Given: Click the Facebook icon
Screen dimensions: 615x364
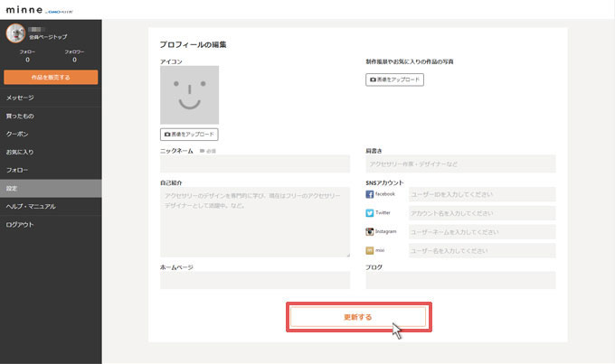Looking at the screenshot, I should pos(370,194).
